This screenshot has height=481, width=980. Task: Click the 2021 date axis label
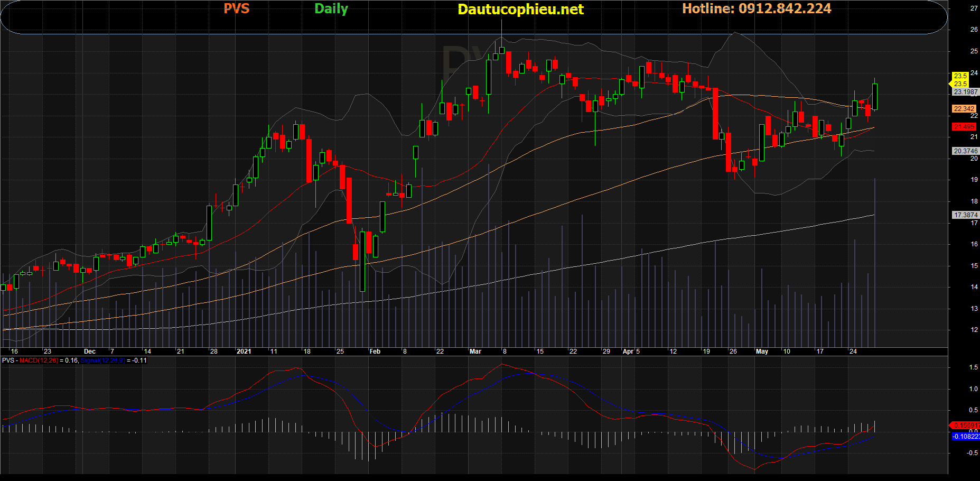(244, 351)
